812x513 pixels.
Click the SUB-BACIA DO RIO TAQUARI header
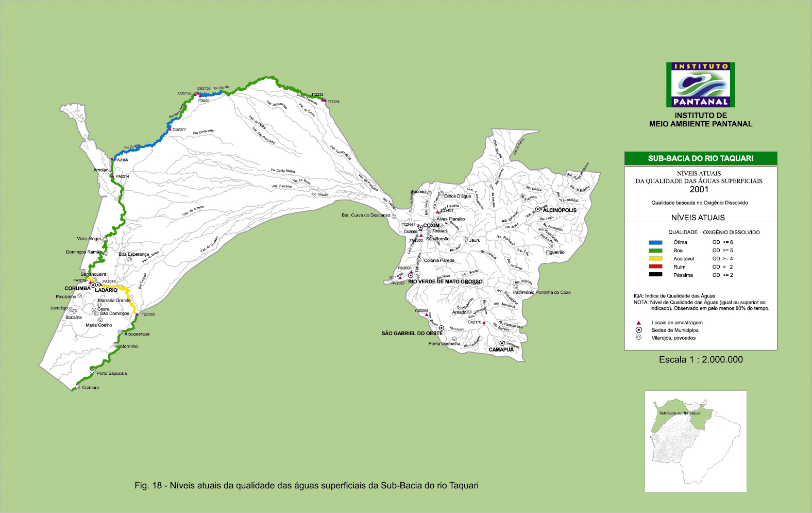(x=700, y=158)
